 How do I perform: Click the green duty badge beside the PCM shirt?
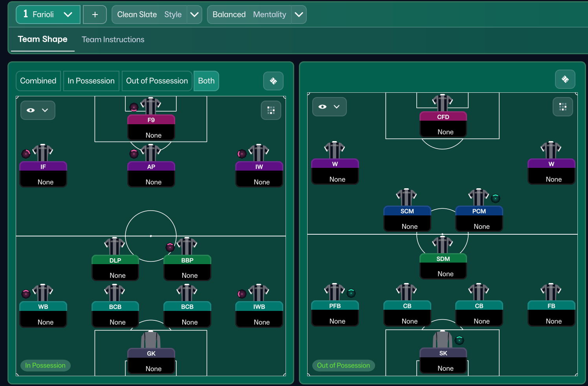(495, 198)
